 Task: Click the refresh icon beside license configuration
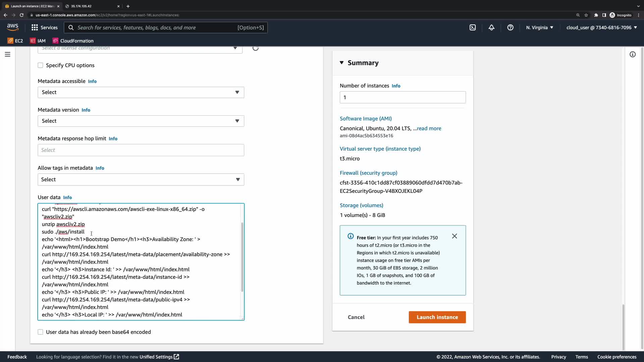(x=256, y=48)
